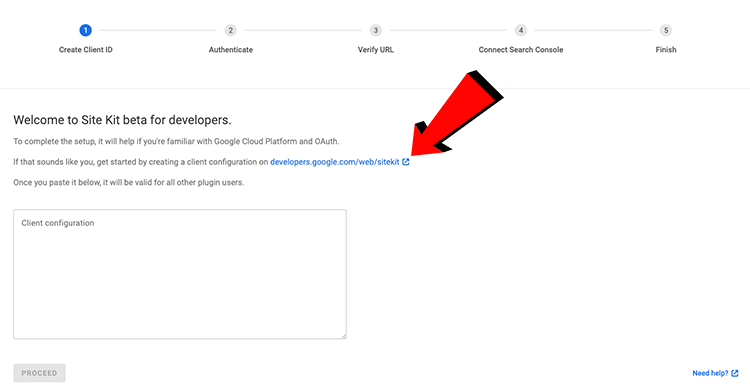750x392 pixels.
Task: Click the Google Cloud Platform and OAuth sentence
Action: pyautogui.click(x=176, y=142)
